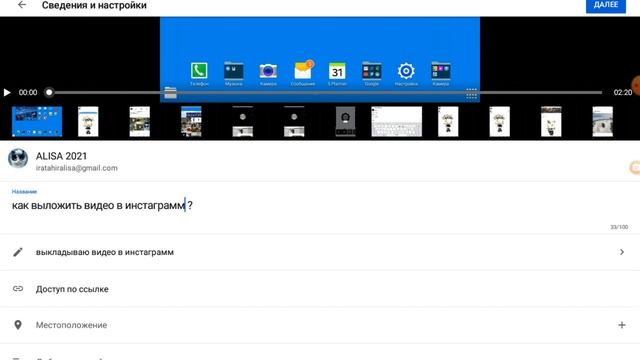Click the pencil description icon
Screen dimensions: 640x360
tap(18, 252)
